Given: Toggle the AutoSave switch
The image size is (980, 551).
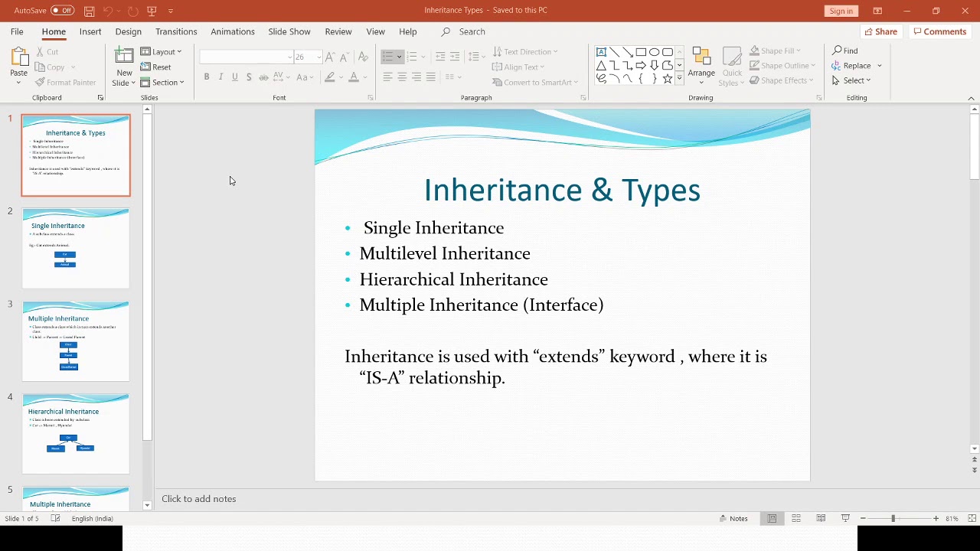Looking at the screenshot, I should [62, 11].
